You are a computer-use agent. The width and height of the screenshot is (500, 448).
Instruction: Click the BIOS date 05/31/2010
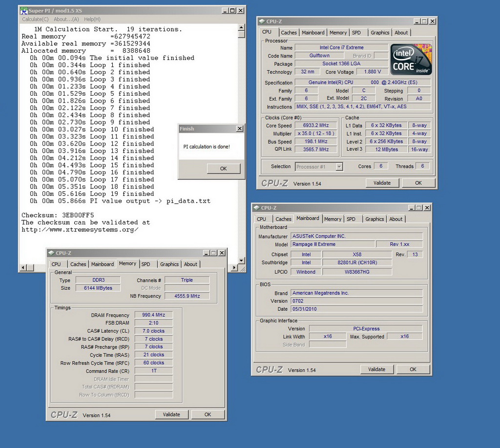[356, 309]
